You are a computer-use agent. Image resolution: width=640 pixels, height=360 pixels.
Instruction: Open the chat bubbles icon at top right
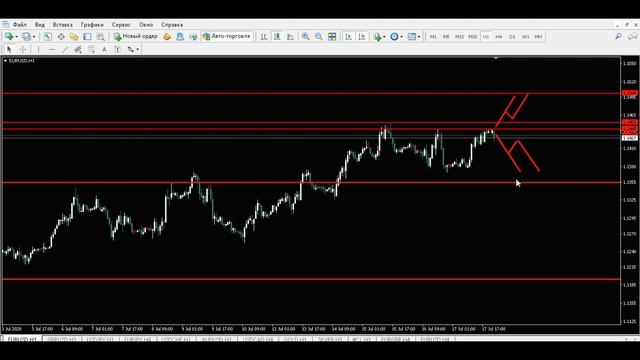click(632, 37)
